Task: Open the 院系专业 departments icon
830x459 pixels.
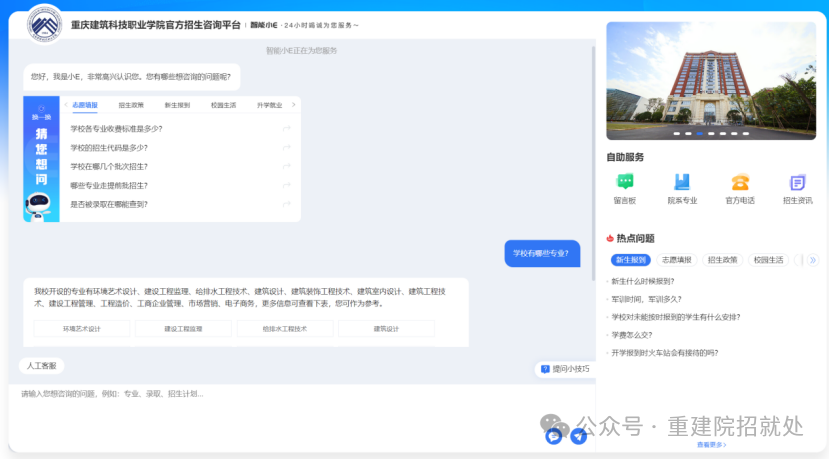Action: (682, 183)
